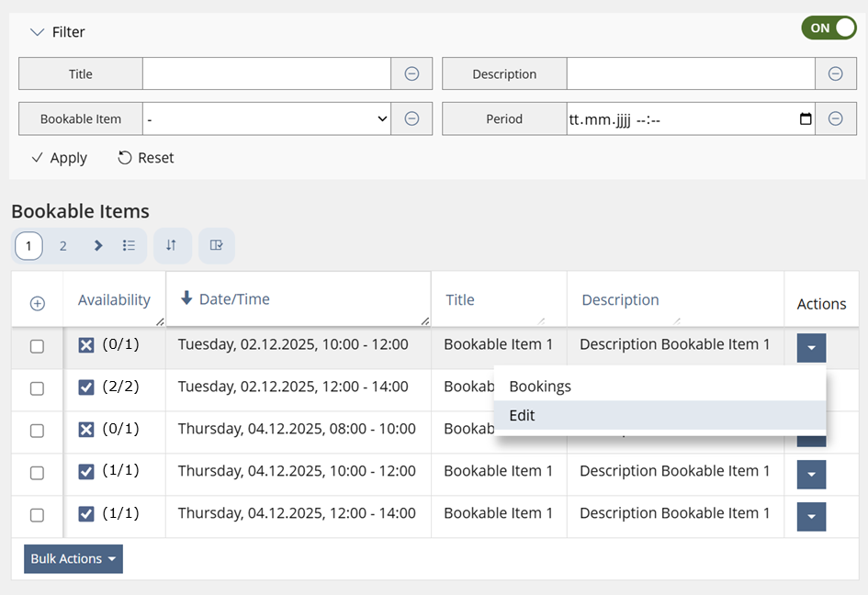Image resolution: width=868 pixels, height=595 pixels.
Task: Go to next page with arrow icon
Action: (x=98, y=246)
